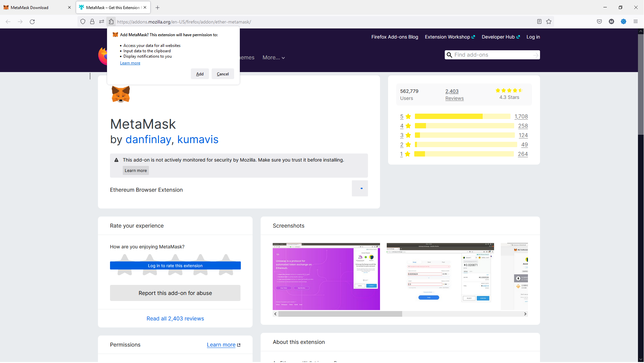Click Log in at the top
Screen dimensions: 644x363
click(x=533, y=37)
